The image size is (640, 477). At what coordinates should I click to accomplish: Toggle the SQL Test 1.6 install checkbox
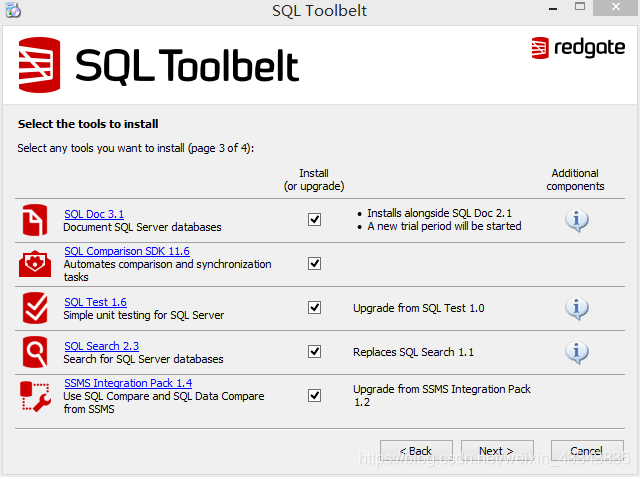coord(314,308)
